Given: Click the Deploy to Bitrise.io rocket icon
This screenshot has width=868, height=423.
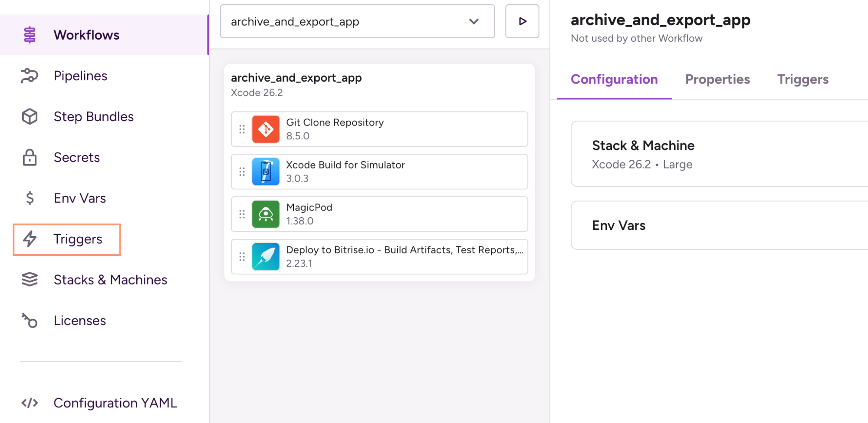Looking at the screenshot, I should 266,257.
